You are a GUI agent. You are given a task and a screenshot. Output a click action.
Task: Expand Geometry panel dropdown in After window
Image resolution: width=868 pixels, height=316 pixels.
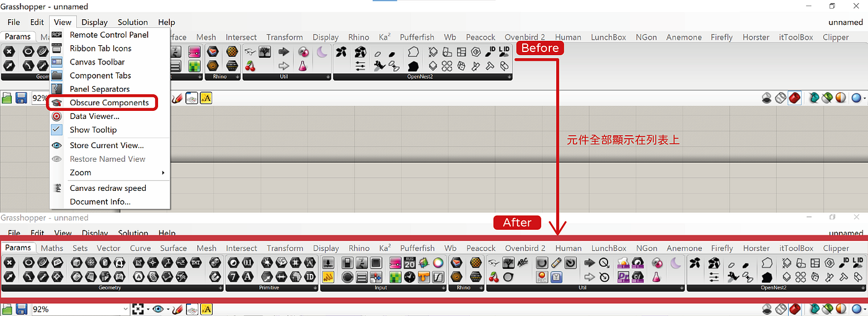click(x=220, y=288)
